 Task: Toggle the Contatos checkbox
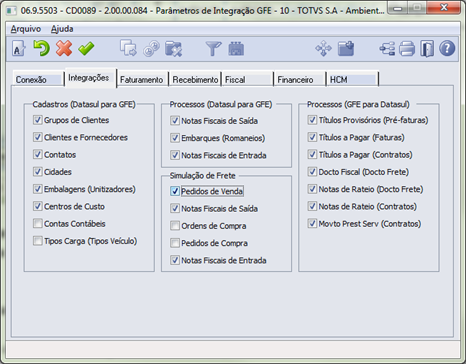(x=38, y=155)
